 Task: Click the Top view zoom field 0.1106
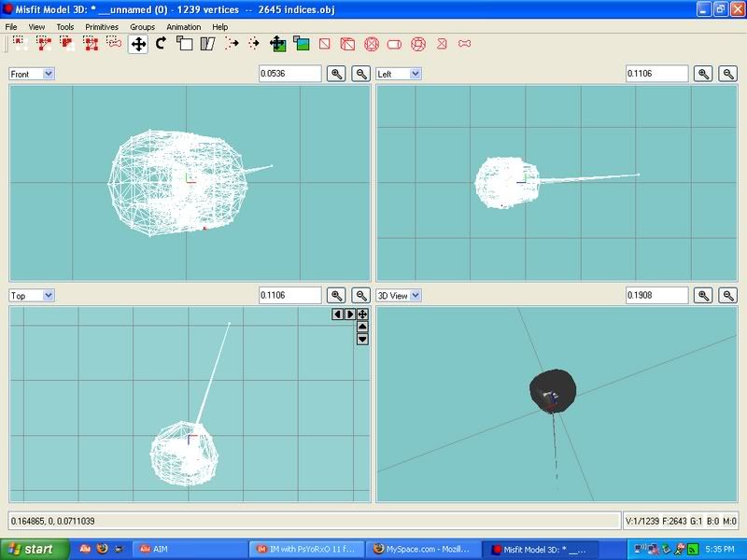(x=290, y=295)
